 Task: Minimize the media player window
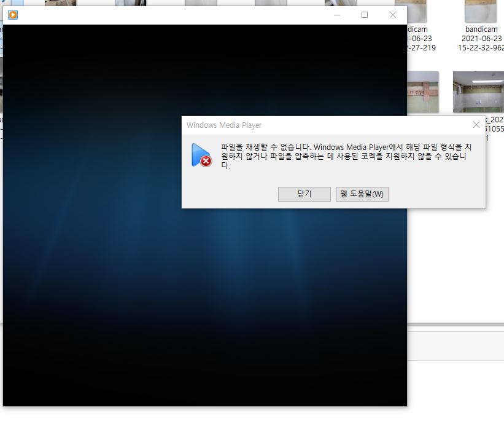[337, 15]
